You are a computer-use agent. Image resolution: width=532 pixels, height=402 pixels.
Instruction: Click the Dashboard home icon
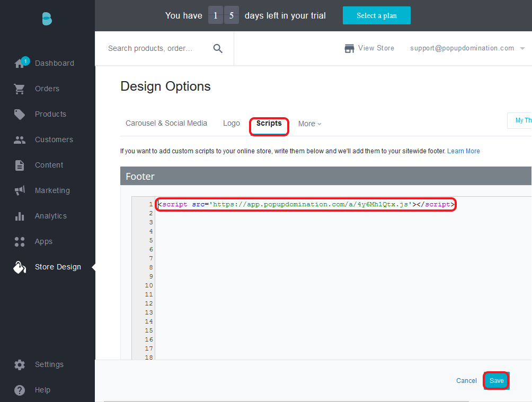(19, 64)
